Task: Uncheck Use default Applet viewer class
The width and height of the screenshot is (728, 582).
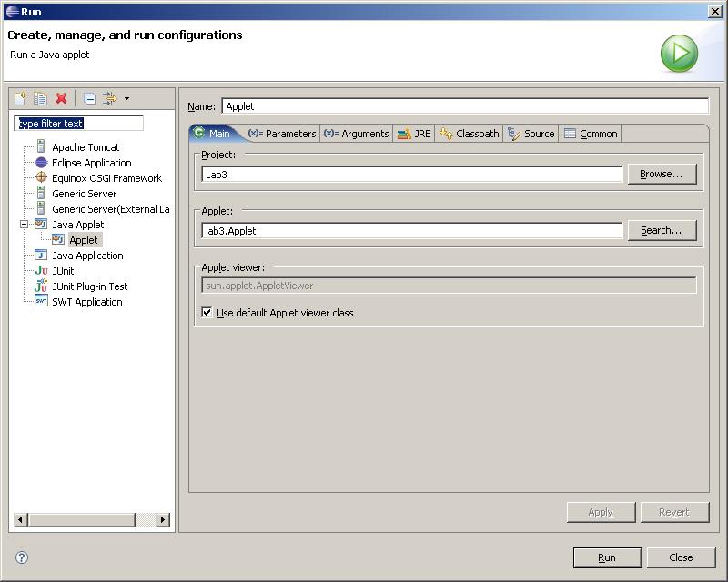Action: [207, 313]
